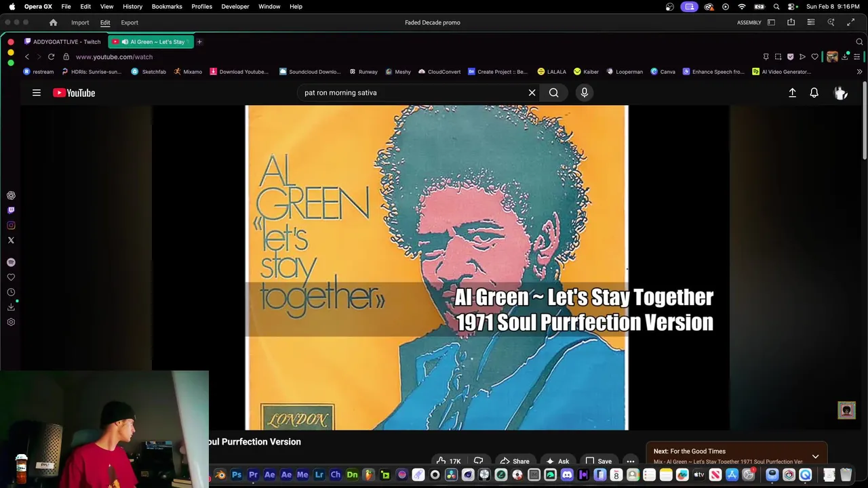Open the browser downloads icon in toolbar
The height and width of the screenshot is (488, 868).
[x=845, y=57]
